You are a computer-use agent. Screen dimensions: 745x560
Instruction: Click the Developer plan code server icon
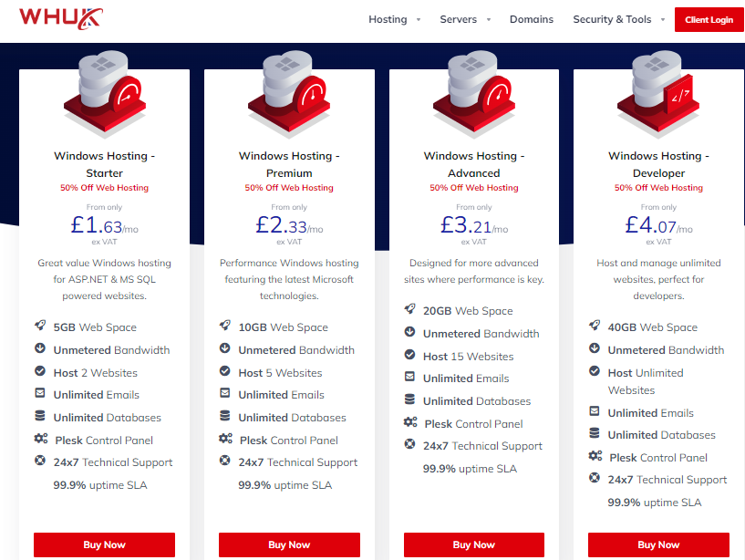coord(658,92)
